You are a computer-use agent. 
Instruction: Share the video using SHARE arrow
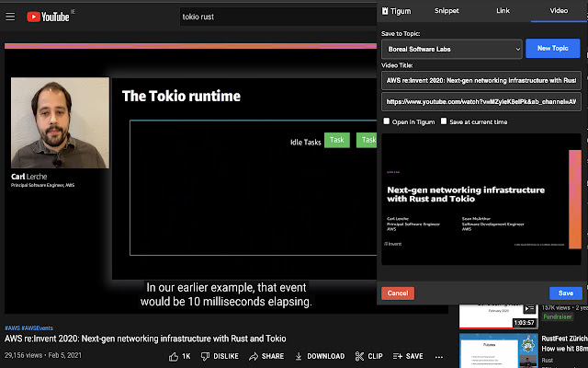tap(254, 356)
